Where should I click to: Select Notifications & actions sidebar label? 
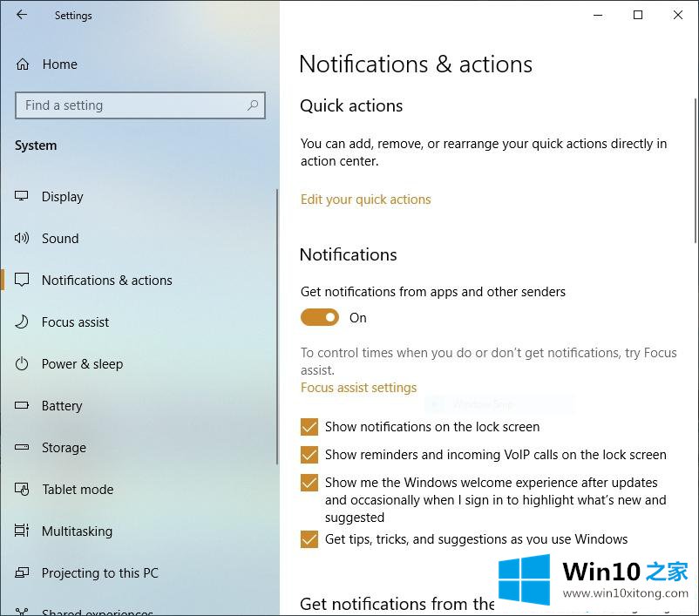(107, 281)
